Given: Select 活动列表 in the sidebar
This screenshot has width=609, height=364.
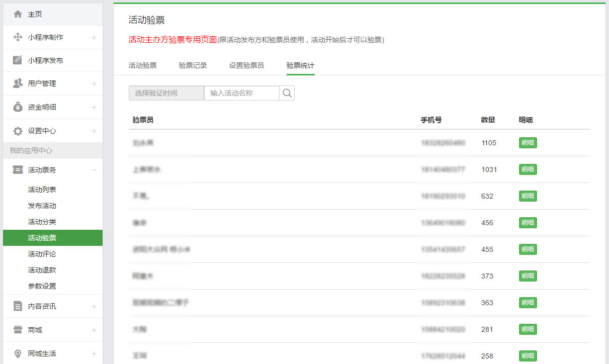Looking at the screenshot, I should [x=42, y=190].
